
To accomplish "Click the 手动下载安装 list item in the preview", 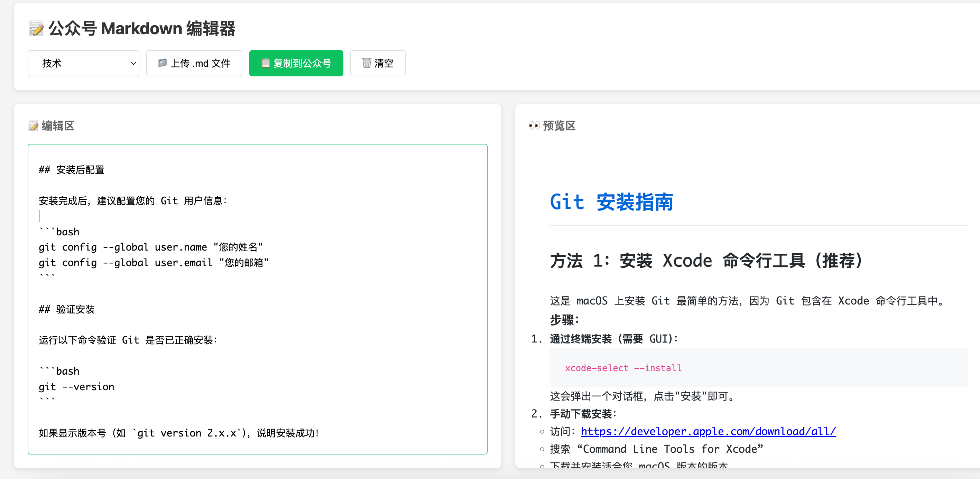I will pyautogui.click(x=583, y=414).
